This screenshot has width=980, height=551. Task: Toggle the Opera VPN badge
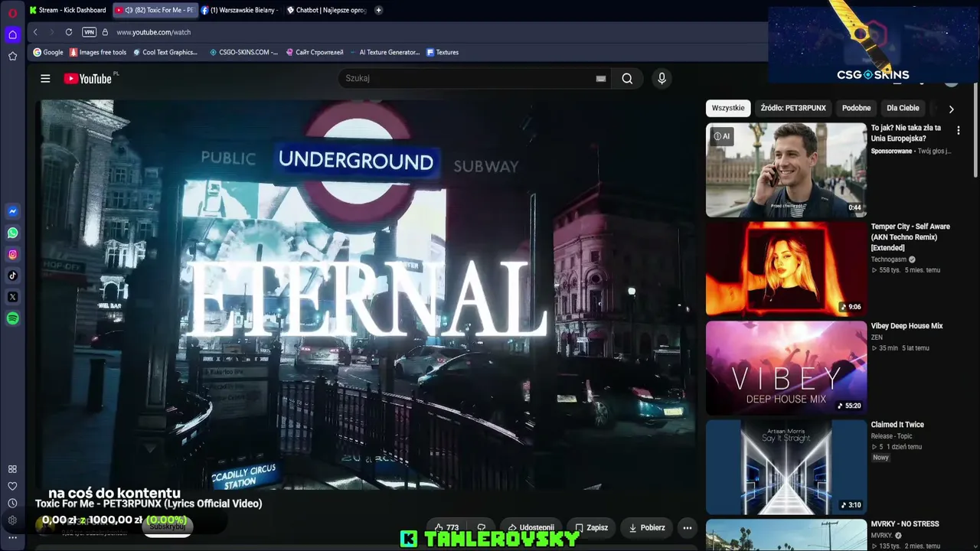click(x=89, y=32)
